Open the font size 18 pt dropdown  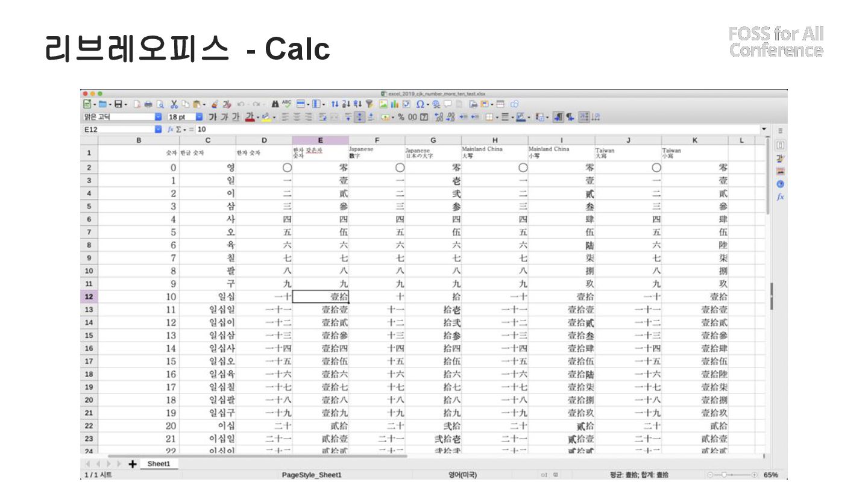[x=199, y=117]
